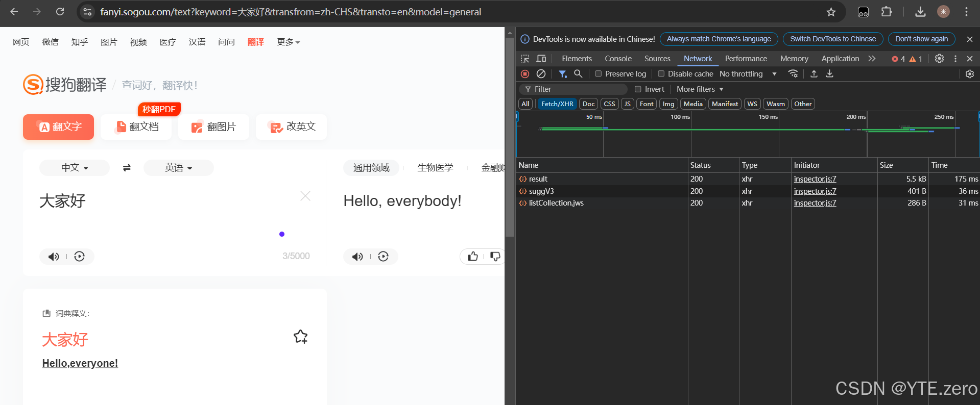Show more DevTools tabs with chevrons

(x=872, y=59)
